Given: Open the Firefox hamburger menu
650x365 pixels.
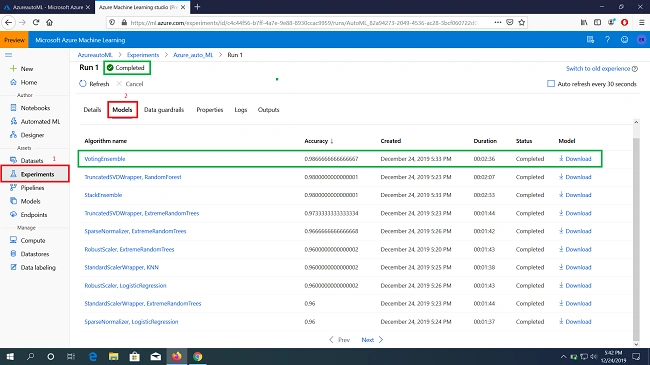Looking at the screenshot, I should 641,22.
